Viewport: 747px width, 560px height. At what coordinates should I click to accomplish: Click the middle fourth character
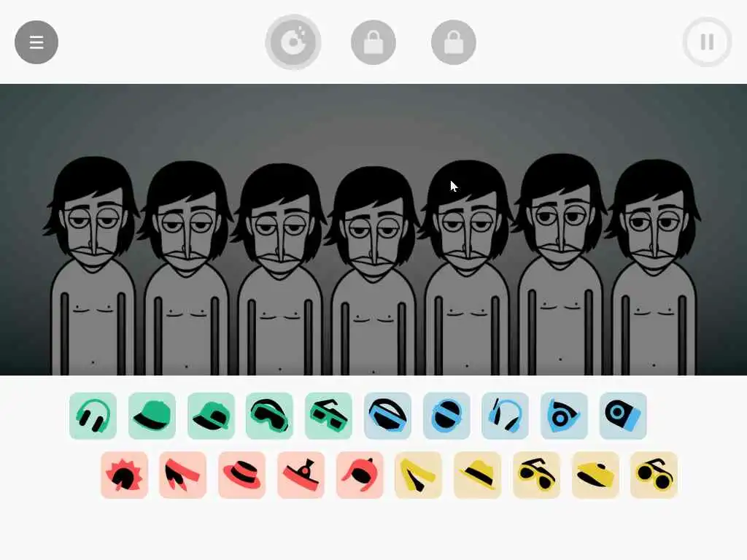373,271
